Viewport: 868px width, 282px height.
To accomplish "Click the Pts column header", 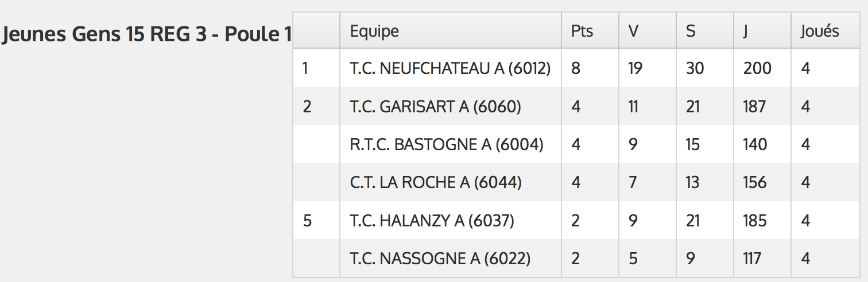I will click(590, 30).
